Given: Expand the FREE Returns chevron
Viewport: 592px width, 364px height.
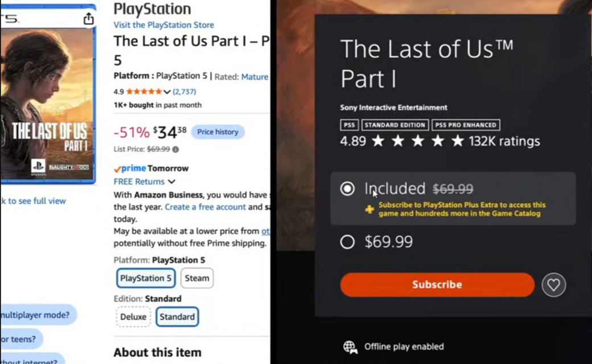Looking at the screenshot, I should tap(171, 182).
